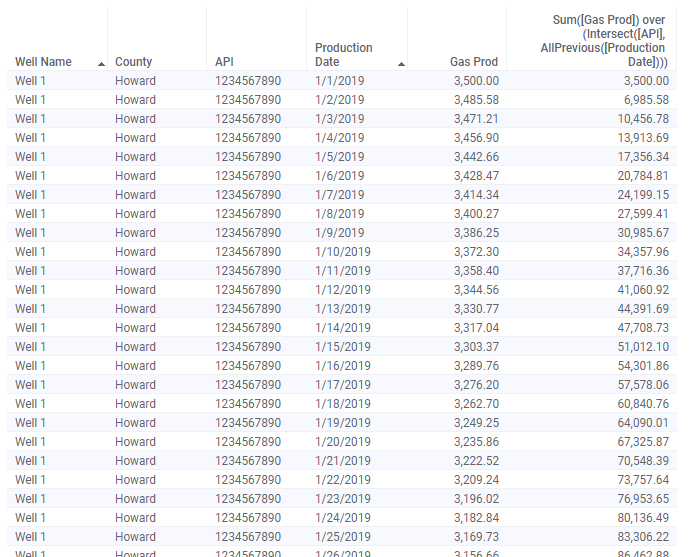Image resolution: width=691 pixels, height=557 pixels.
Task: Click Gas Prod value 3,372.30
Action: [x=476, y=251]
